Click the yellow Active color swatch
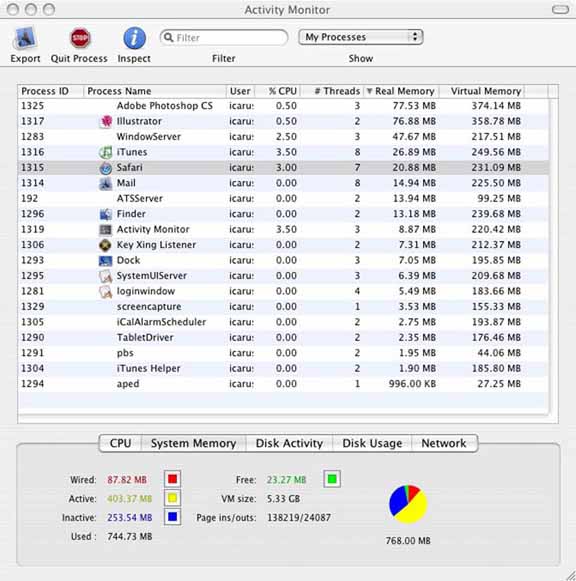Viewport: 576px width, 581px height. pyautogui.click(x=172, y=498)
